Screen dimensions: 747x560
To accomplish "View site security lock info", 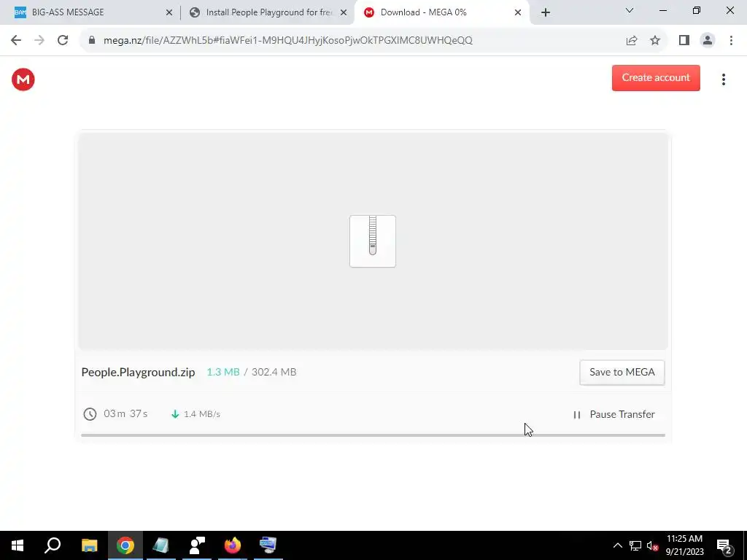I will (x=92, y=41).
